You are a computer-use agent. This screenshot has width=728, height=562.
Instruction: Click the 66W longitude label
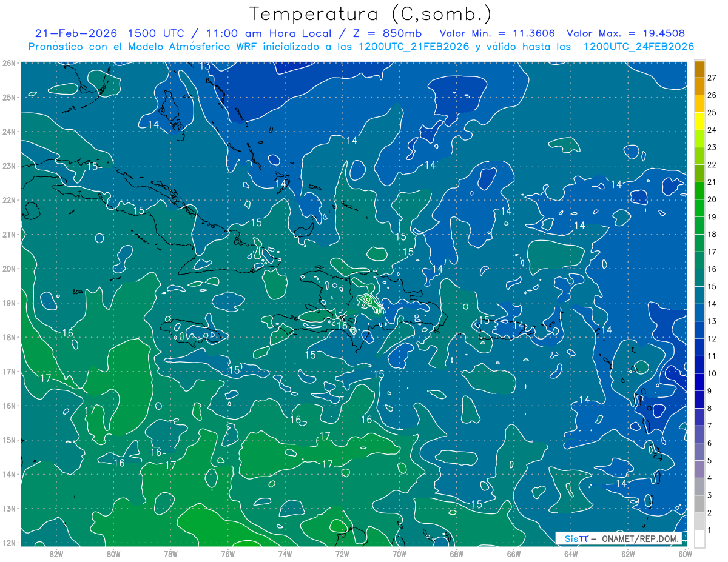coord(513,554)
